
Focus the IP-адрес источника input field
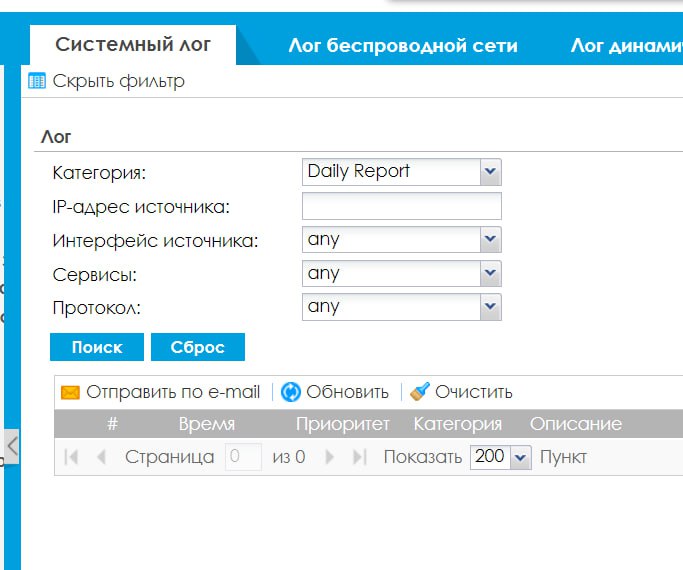click(401, 206)
